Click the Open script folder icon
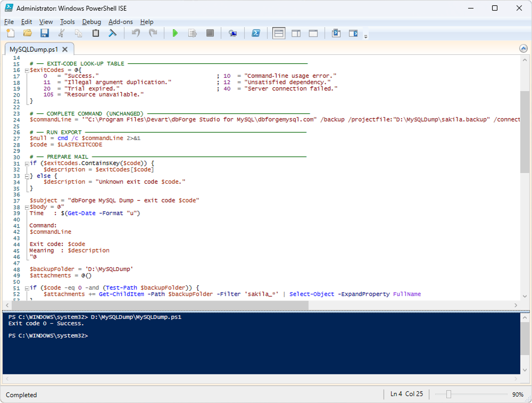532x403 pixels. tap(28, 33)
